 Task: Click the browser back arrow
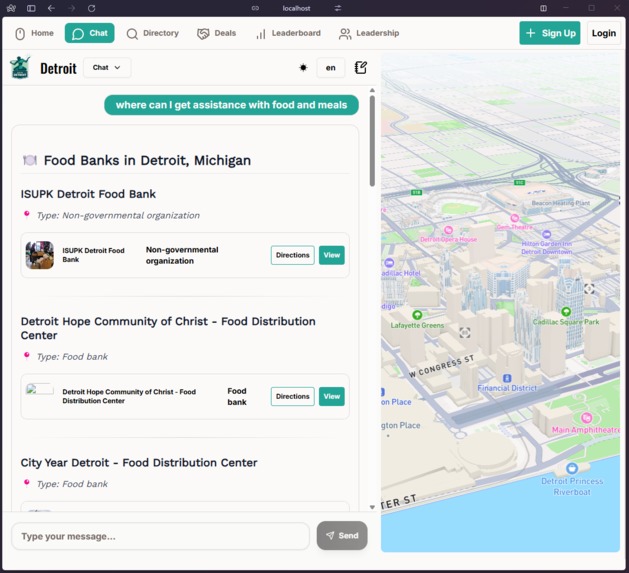pos(51,8)
